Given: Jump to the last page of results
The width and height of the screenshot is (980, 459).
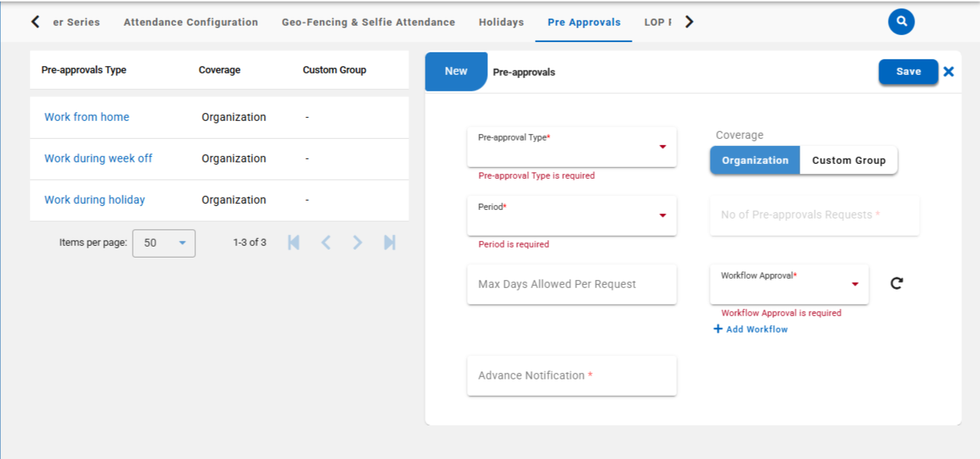Looking at the screenshot, I should pos(390,243).
